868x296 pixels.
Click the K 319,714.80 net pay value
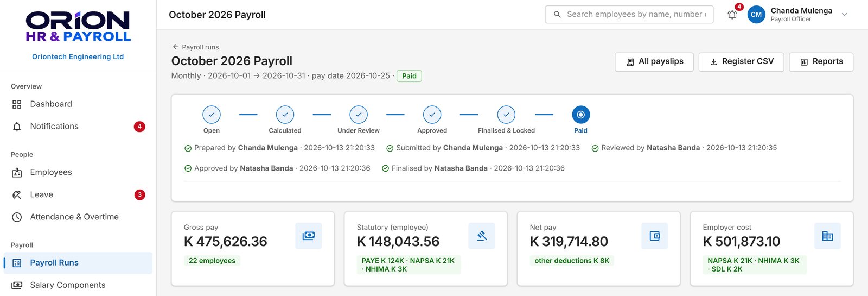pyautogui.click(x=569, y=242)
